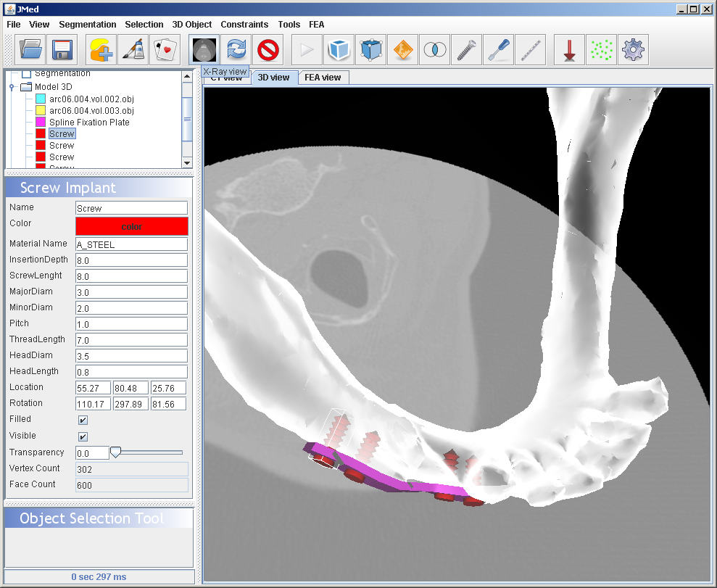Image resolution: width=717 pixels, height=588 pixels.
Task: Switch to the FEA view tab
Action: pos(323,78)
